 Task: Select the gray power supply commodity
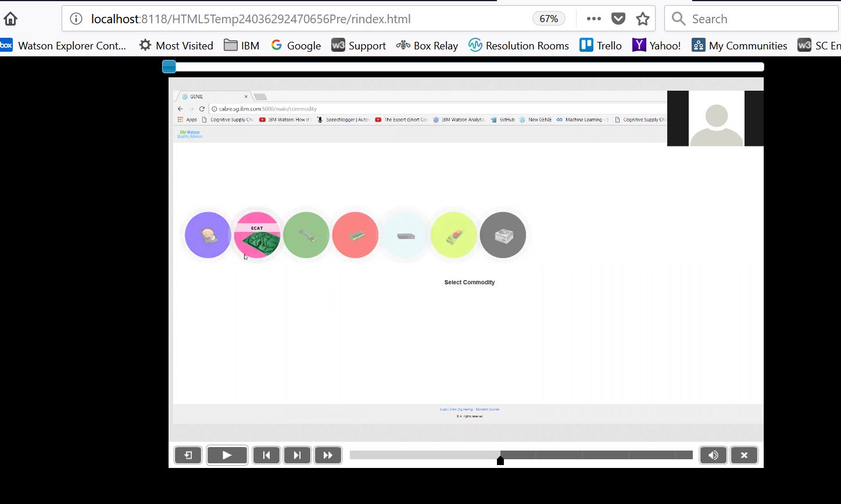(503, 235)
